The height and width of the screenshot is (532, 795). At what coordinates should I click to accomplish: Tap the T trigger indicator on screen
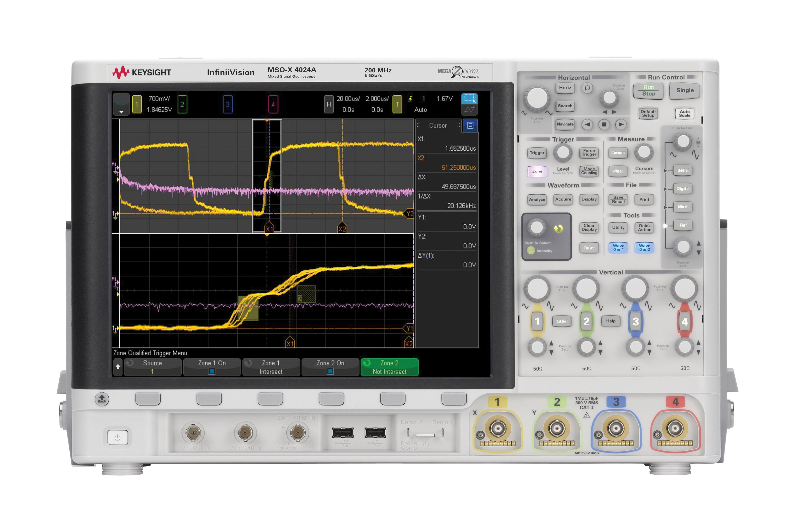397,104
